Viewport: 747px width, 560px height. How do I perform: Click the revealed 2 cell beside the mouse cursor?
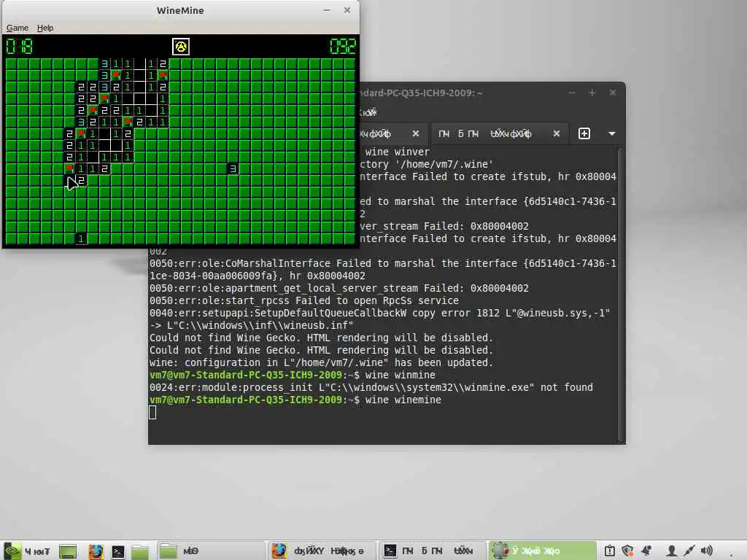[x=81, y=181]
